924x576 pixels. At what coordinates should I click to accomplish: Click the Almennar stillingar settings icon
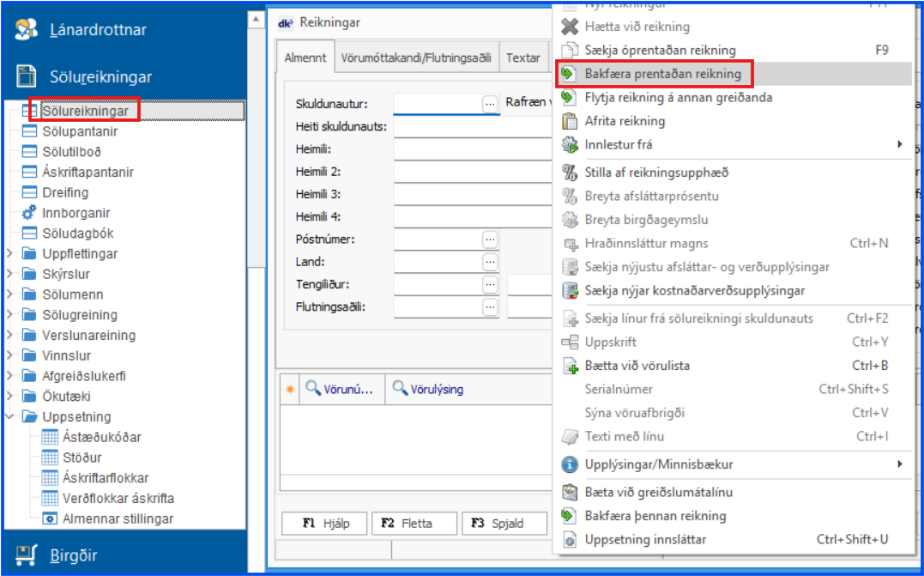click(49, 518)
